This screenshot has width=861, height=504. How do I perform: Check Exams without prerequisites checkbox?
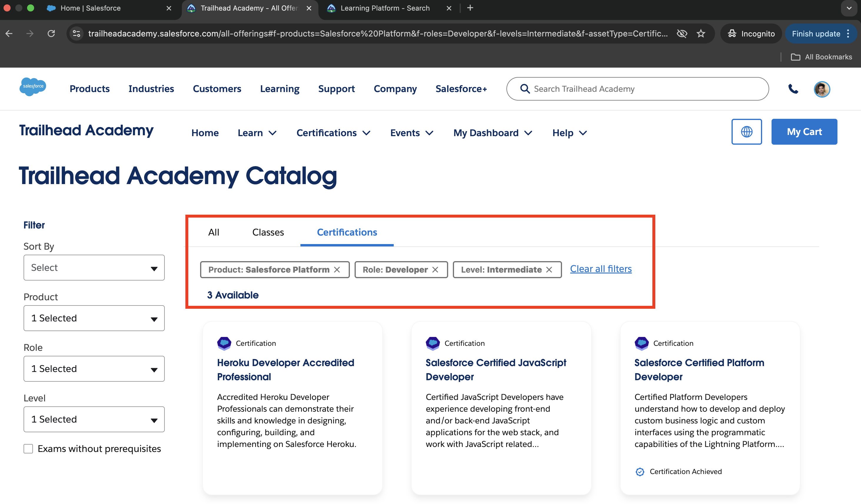pos(28,449)
